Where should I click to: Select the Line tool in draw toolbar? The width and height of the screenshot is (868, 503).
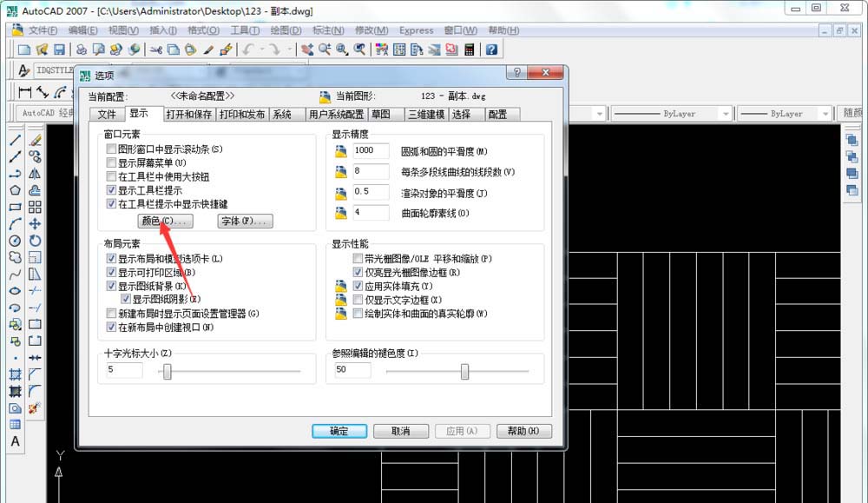[x=15, y=140]
